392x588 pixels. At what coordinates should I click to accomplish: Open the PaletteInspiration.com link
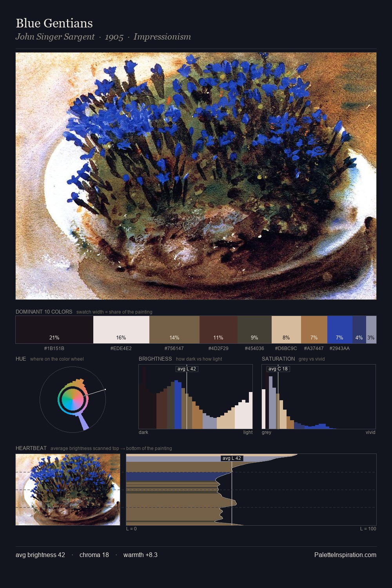[345, 555]
